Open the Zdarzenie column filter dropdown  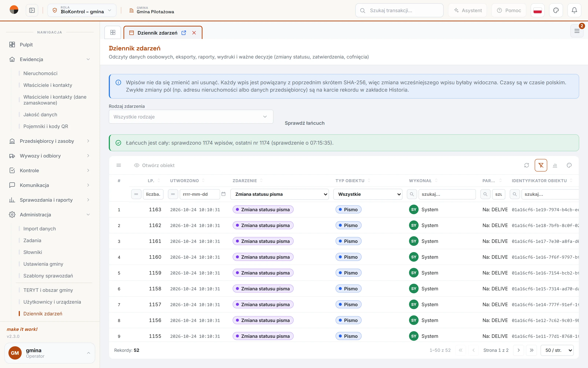click(279, 194)
